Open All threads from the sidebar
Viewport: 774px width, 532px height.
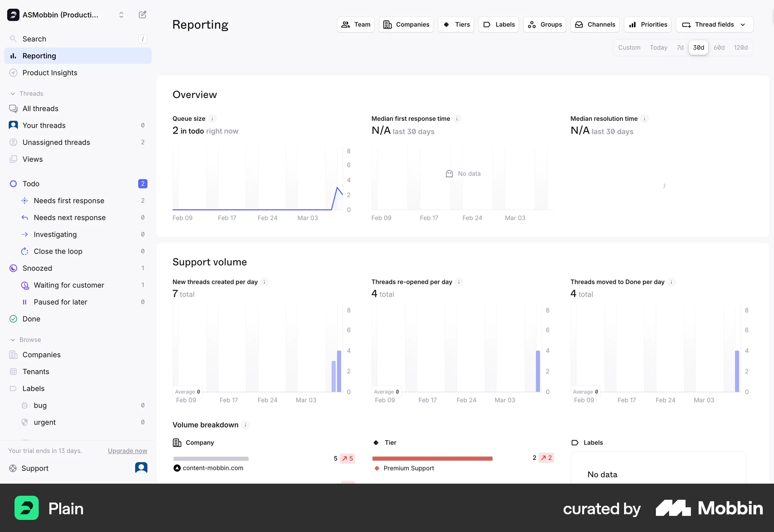pos(13,108)
